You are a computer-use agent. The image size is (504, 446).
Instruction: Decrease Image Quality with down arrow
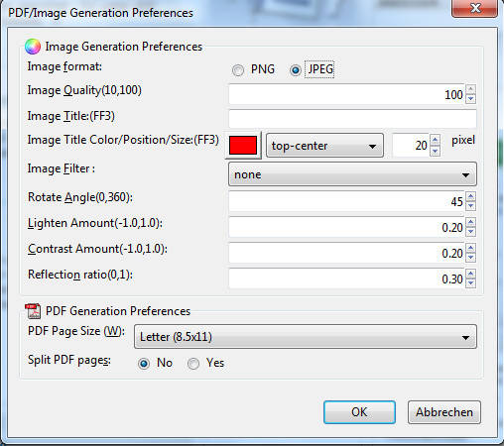(470, 98)
